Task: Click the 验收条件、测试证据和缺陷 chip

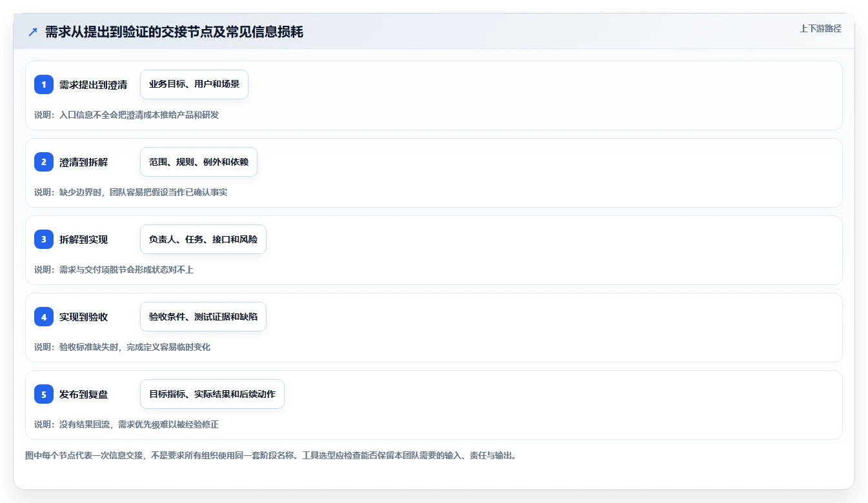Action: (x=203, y=317)
